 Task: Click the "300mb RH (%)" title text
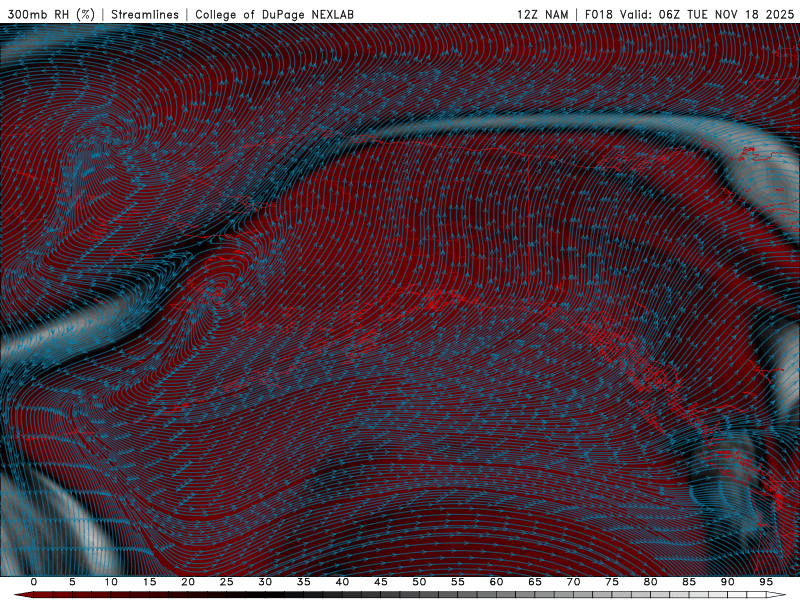point(51,14)
